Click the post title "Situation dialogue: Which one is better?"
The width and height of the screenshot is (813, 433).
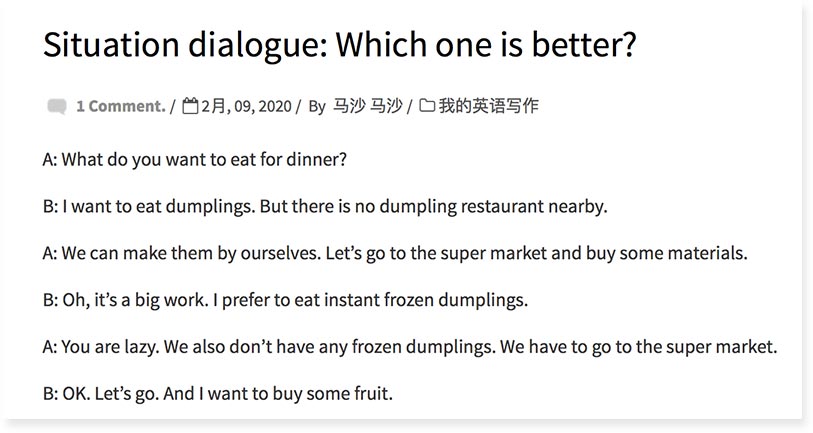click(340, 45)
